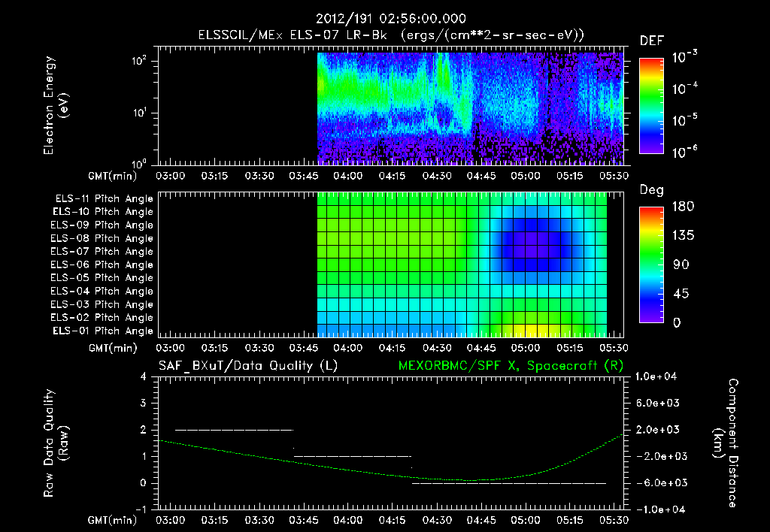Select the ELS-03 Pitch Angle row label
This screenshot has height=532, width=770.
click(x=102, y=304)
